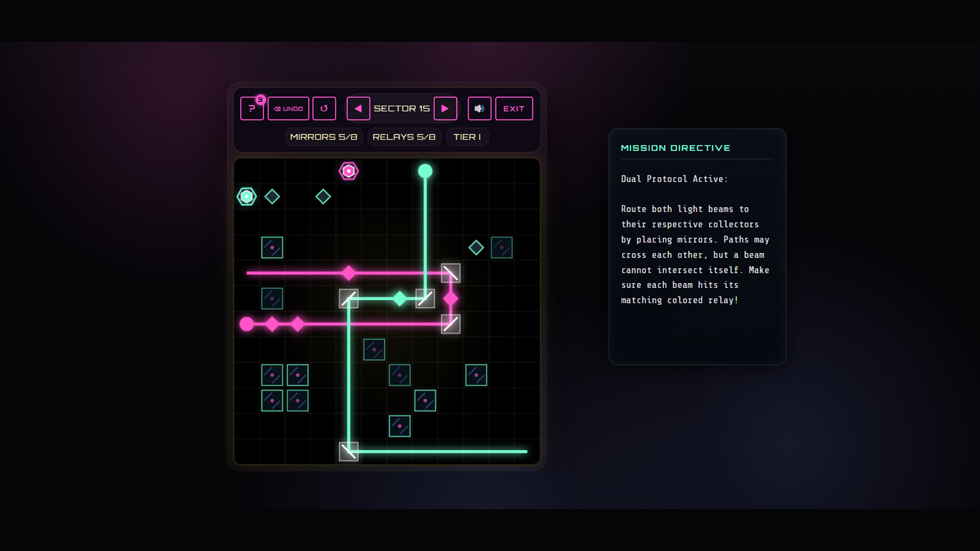Rotate the mirror at pink beam's upper corner
Image resolution: width=980 pixels, height=551 pixels.
(451, 273)
